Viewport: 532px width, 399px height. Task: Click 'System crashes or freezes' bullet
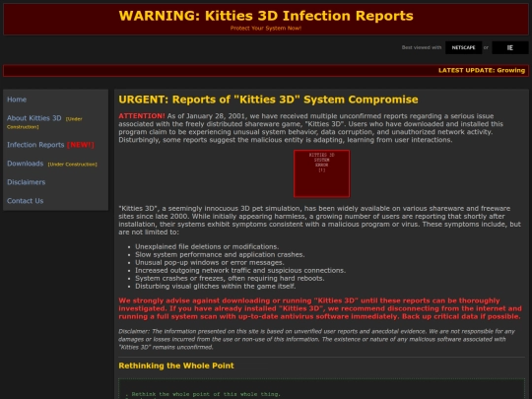(230, 278)
